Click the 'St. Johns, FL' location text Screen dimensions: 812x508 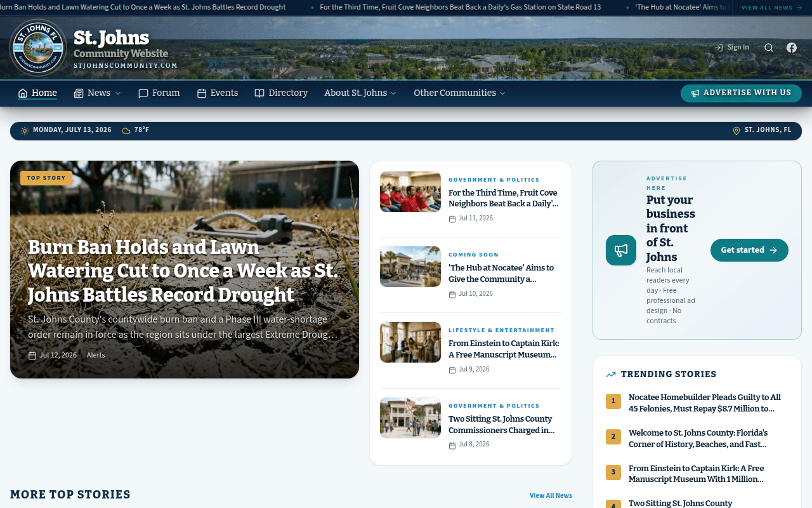pos(768,130)
